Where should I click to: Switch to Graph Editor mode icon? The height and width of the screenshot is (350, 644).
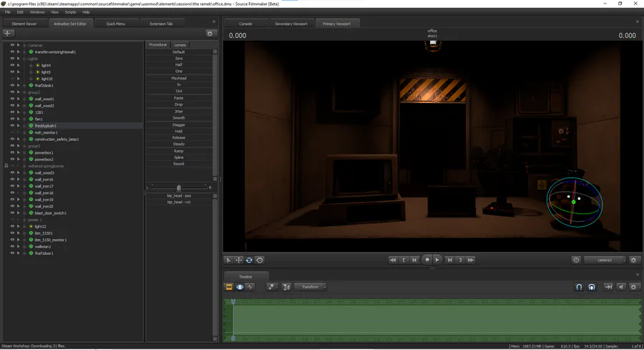(250, 287)
